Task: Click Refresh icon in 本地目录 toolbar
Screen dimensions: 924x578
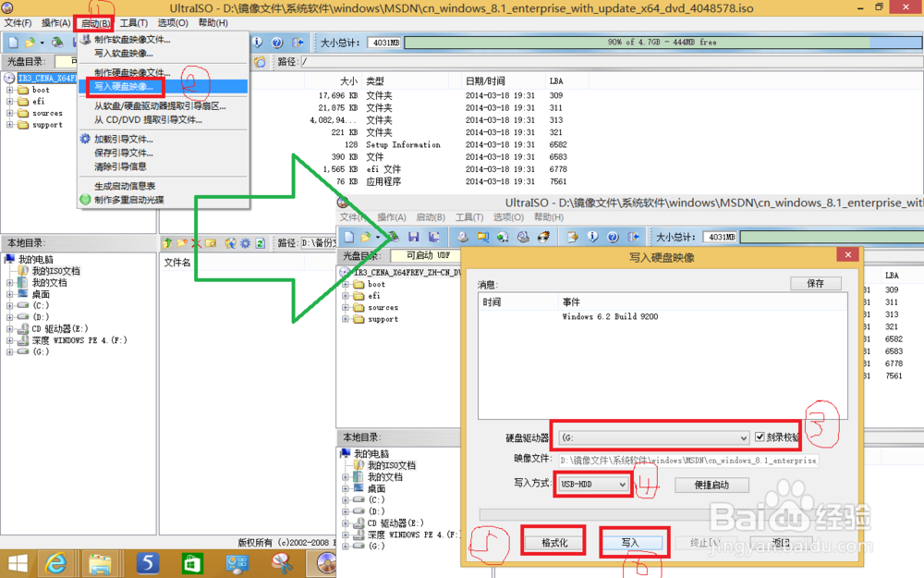Action: pyautogui.click(x=260, y=243)
